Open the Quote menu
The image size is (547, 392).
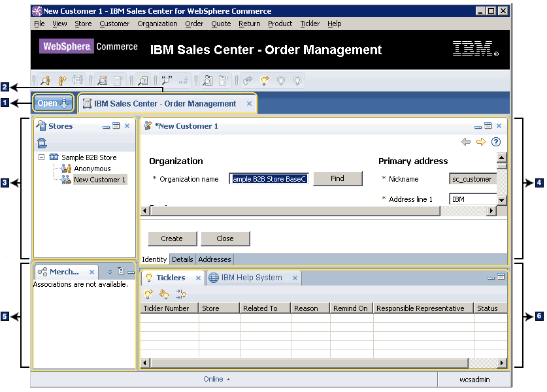tap(221, 24)
